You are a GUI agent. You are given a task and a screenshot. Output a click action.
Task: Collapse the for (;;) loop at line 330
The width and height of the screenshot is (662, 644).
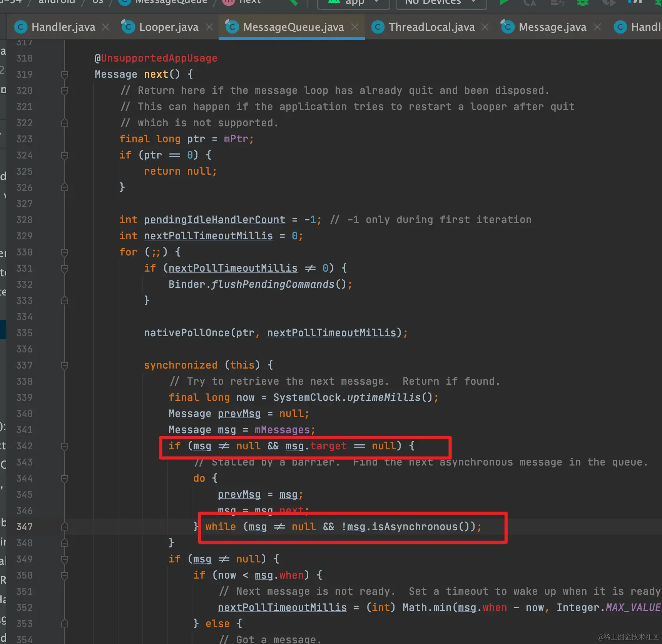65,252
